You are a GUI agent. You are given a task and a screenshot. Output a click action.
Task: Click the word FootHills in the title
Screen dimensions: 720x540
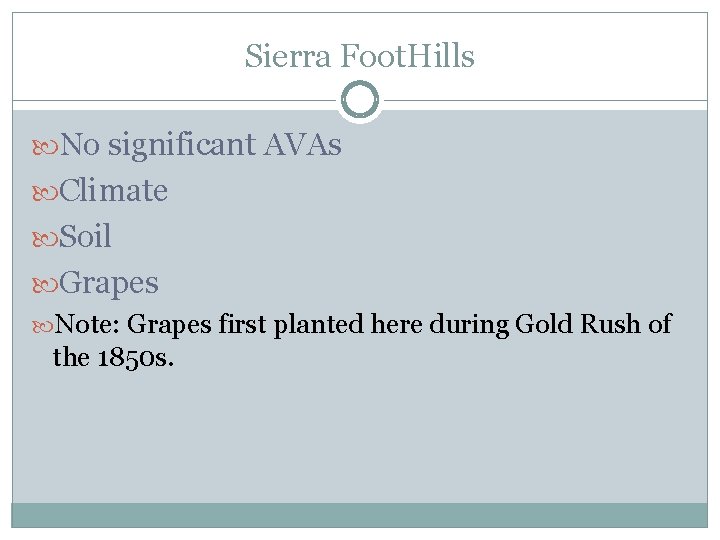tap(408, 56)
